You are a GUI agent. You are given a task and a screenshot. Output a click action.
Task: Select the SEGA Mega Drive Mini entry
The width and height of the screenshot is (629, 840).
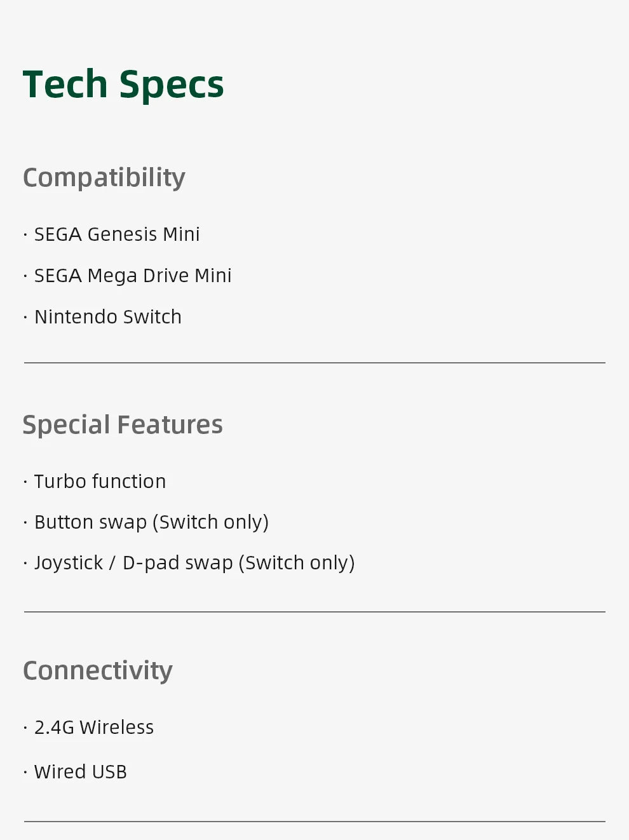(x=133, y=276)
